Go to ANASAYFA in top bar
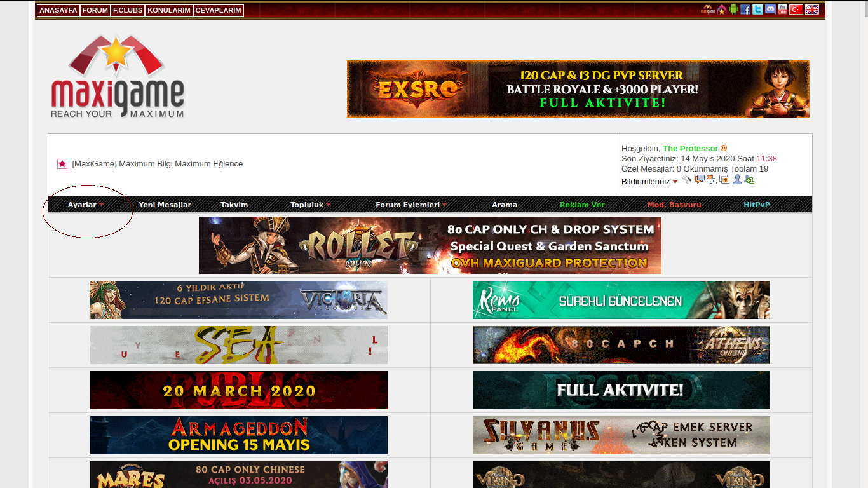This screenshot has height=488, width=868. click(x=58, y=10)
